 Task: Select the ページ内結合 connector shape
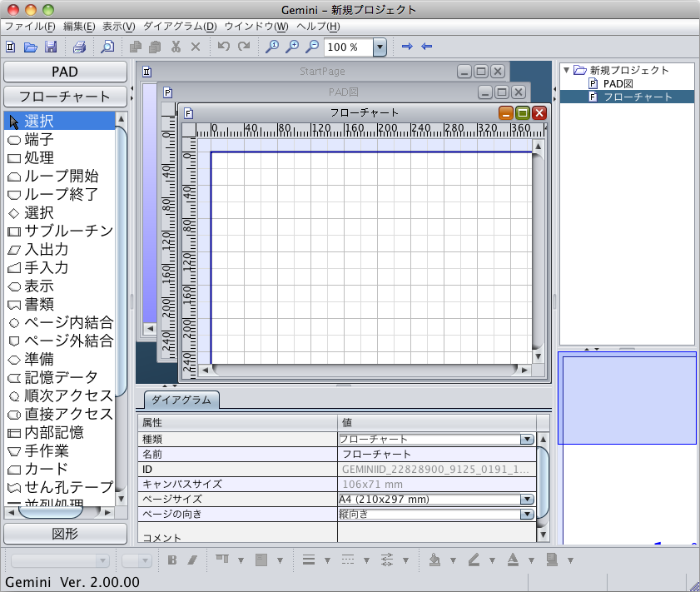pyautogui.click(x=60, y=322)
